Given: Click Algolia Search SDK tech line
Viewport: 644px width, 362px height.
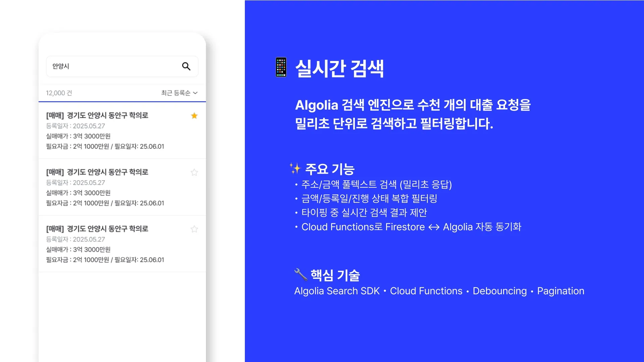Looking at the screenshot, I should click(439, 291).
